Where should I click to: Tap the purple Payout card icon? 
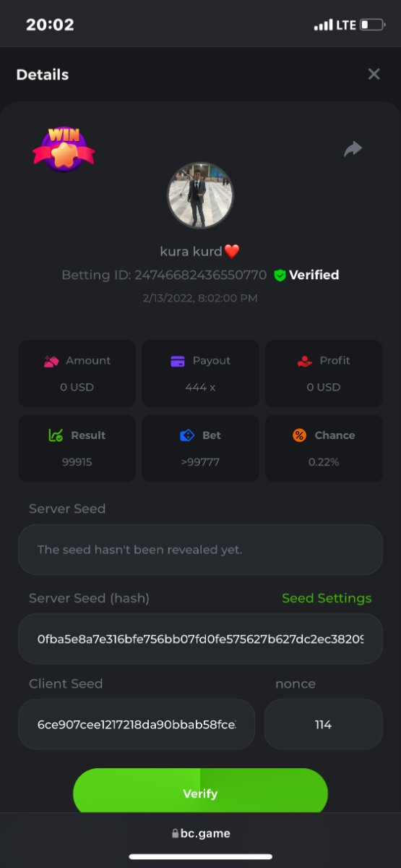(178, 361)
